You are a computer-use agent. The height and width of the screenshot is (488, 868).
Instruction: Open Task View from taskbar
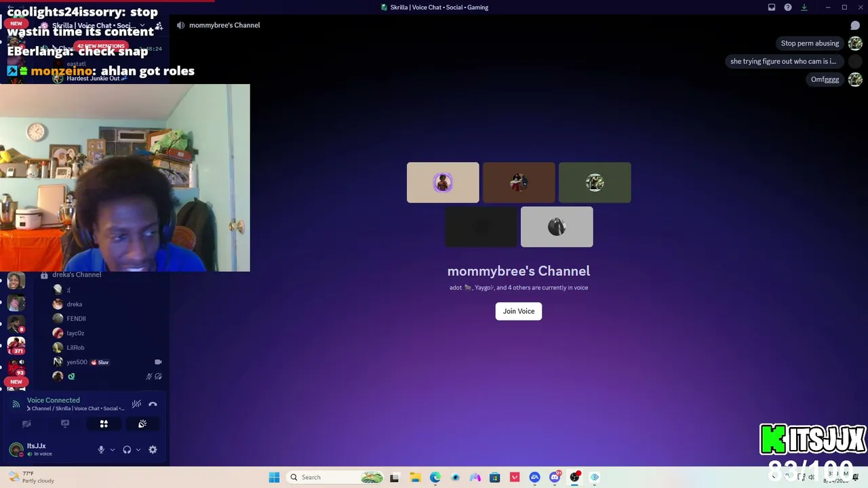tap(395, 477)
